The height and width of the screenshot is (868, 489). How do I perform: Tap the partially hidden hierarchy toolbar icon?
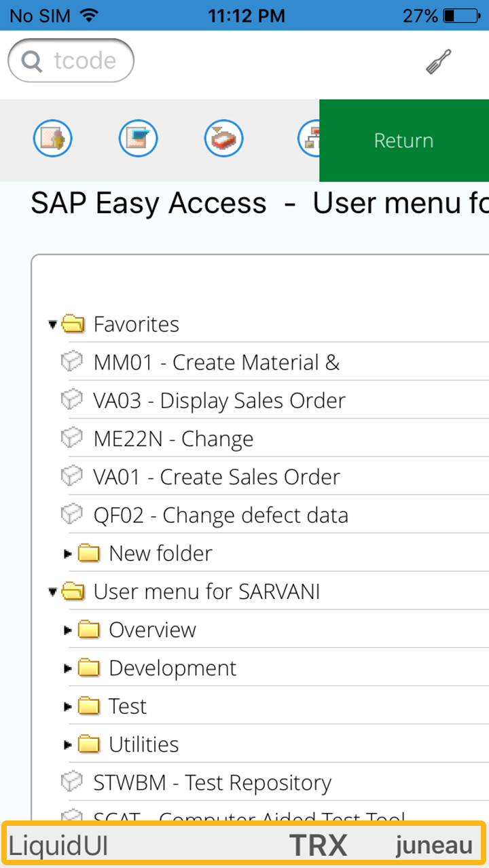click(x=309, y=139)
